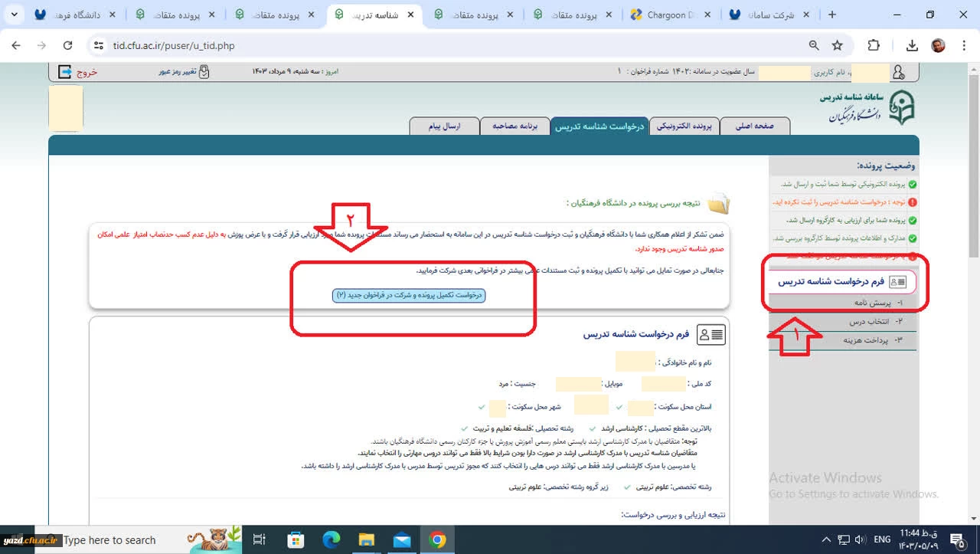Open the Chrome downloads icon

tap(912, 46)
